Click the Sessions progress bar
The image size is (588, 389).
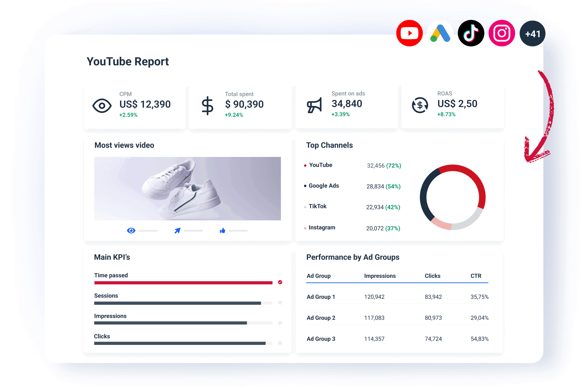pos(183,303)
